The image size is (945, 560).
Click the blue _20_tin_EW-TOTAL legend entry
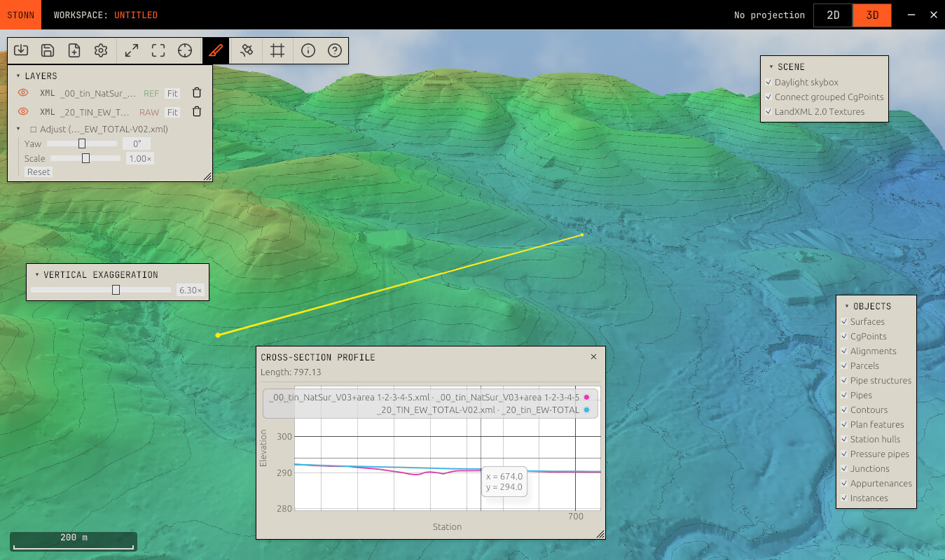[x=483, y=409]
